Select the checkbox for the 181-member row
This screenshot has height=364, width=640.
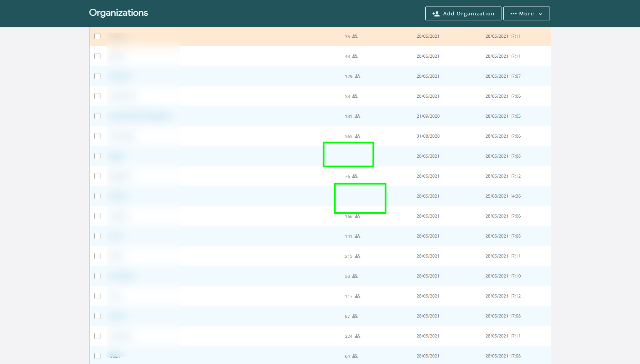[97, 116]
